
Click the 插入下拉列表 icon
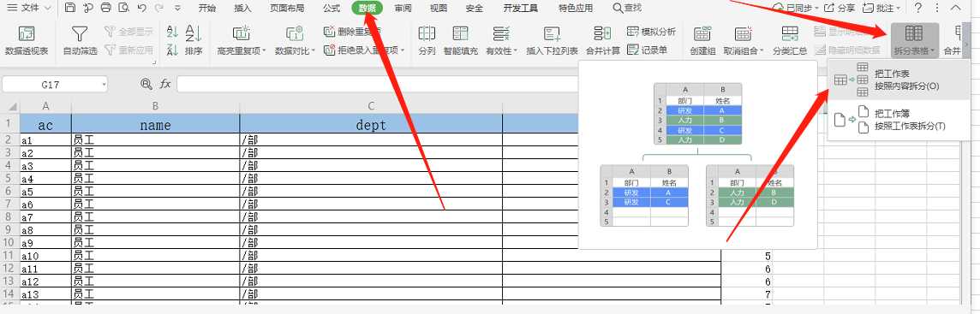[552, 33]
